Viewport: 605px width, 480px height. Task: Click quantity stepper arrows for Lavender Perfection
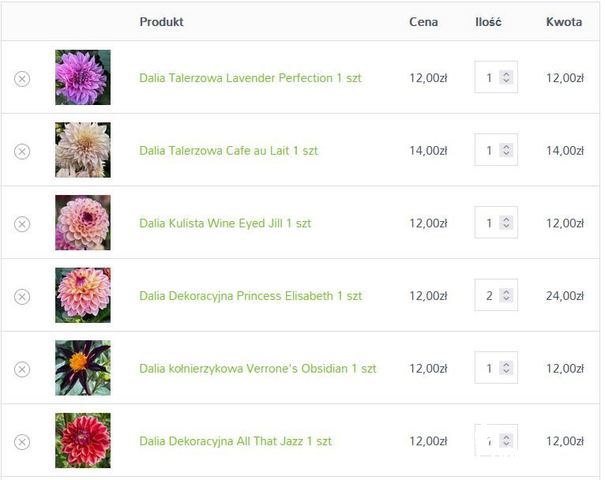click(x=506, y=77)
